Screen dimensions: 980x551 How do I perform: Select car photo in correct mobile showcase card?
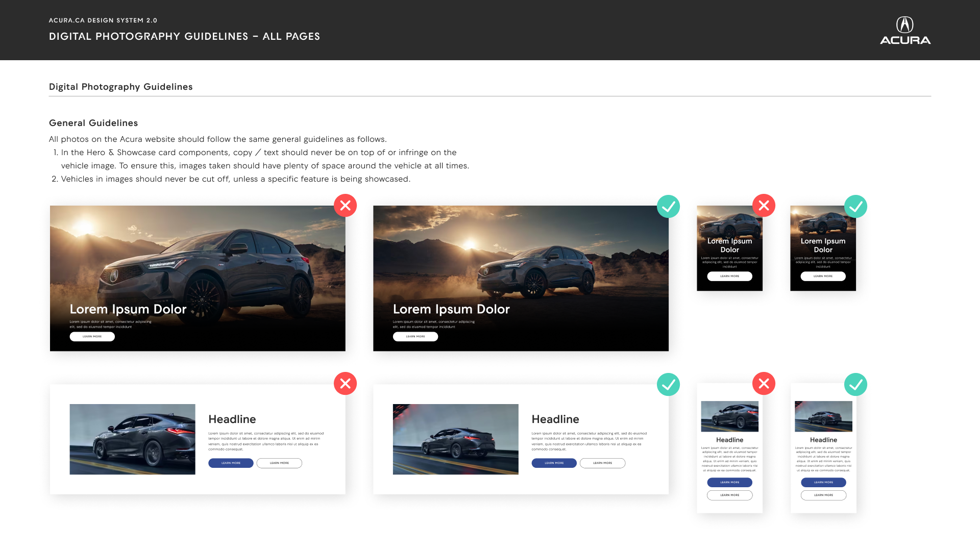823,416
